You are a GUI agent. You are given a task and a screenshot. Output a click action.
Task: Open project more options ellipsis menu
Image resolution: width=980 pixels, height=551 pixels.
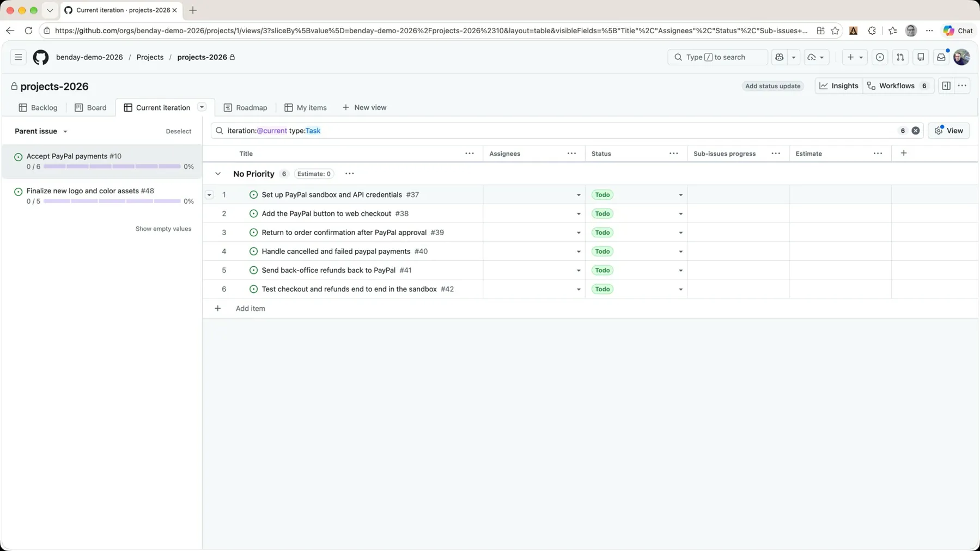(963, 86)
